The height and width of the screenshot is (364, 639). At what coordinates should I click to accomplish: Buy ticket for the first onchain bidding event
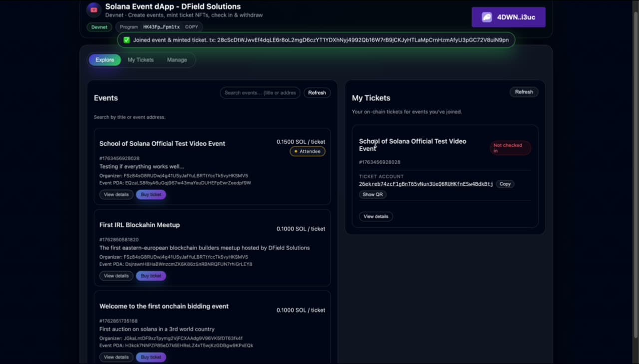(151, 357)
